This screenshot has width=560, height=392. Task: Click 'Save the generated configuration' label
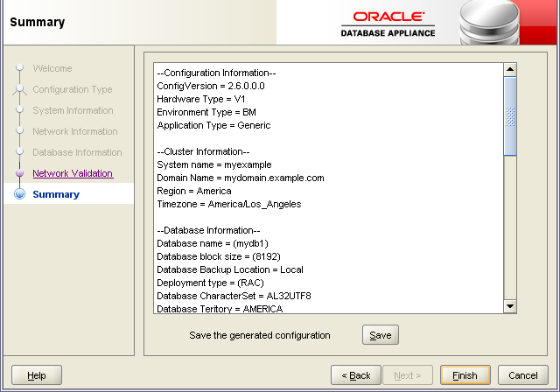coord(260,335)
